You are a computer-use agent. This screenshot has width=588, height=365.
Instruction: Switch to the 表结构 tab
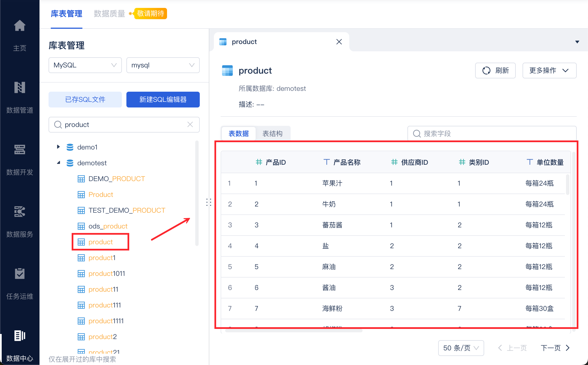[x=272, y=133]
